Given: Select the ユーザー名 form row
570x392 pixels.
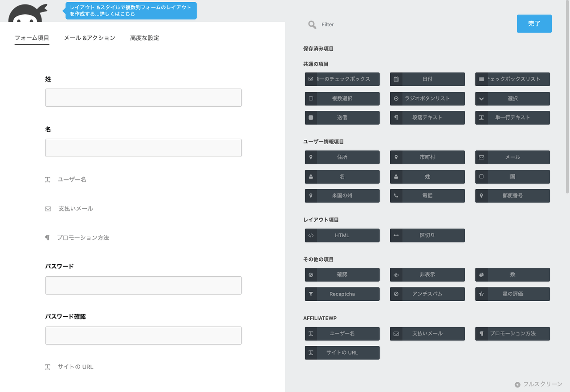Looking at the screenshot, I should 143,180.
